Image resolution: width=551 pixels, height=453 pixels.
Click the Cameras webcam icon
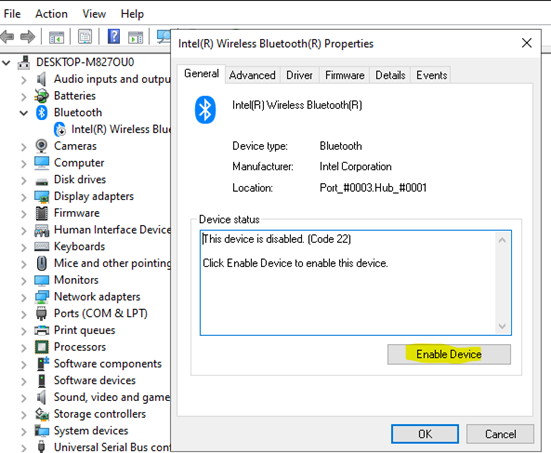coord(41,146)
